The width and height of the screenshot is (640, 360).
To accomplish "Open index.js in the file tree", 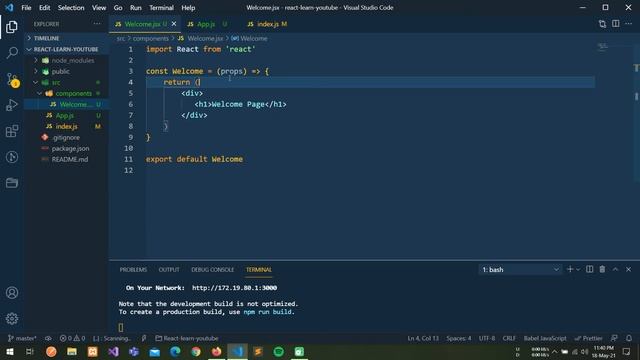I will 65,127.
